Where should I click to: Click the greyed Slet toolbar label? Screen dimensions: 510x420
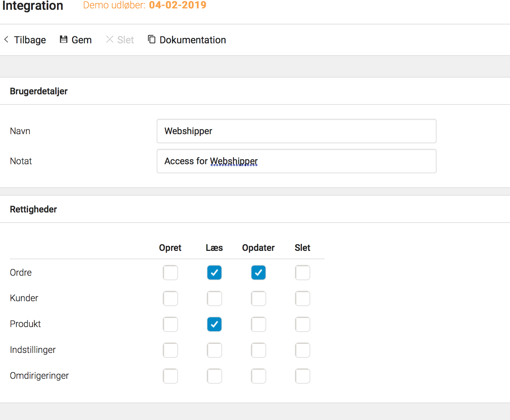click(x=126, y=40)
